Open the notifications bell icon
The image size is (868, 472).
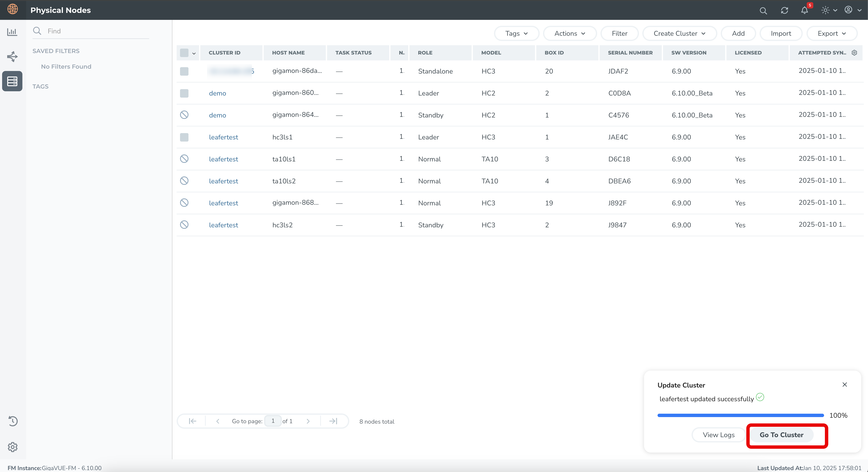804,10
